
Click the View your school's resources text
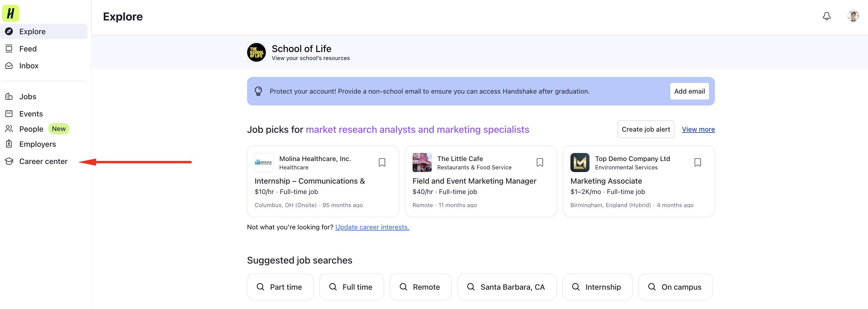[x=310, y=58]
